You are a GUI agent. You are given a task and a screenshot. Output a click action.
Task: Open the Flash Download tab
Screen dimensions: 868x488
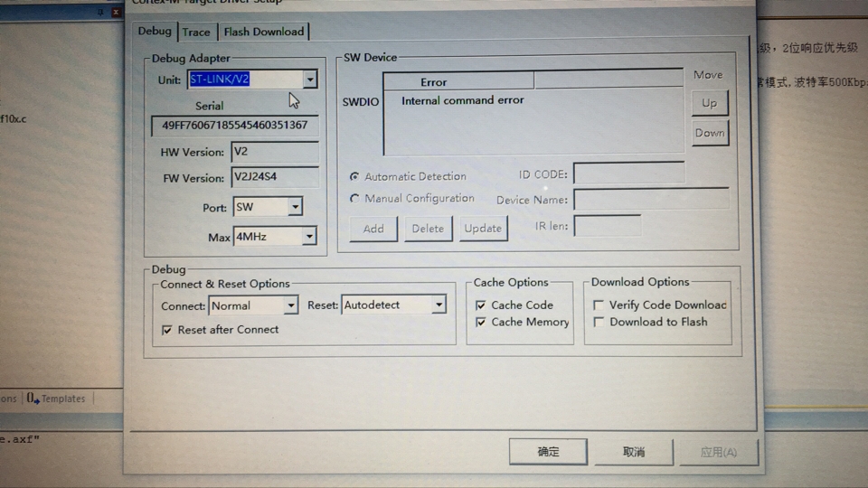coord(263,33)
